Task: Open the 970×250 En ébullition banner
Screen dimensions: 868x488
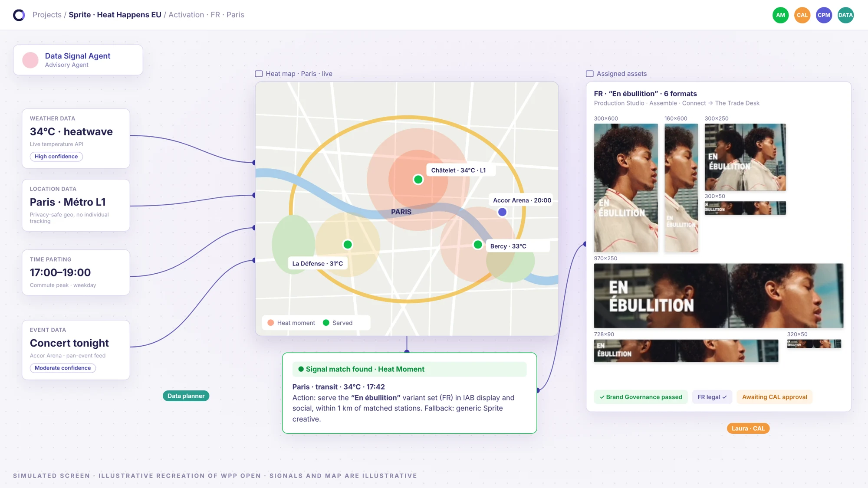Action: [x=719, y=295]
